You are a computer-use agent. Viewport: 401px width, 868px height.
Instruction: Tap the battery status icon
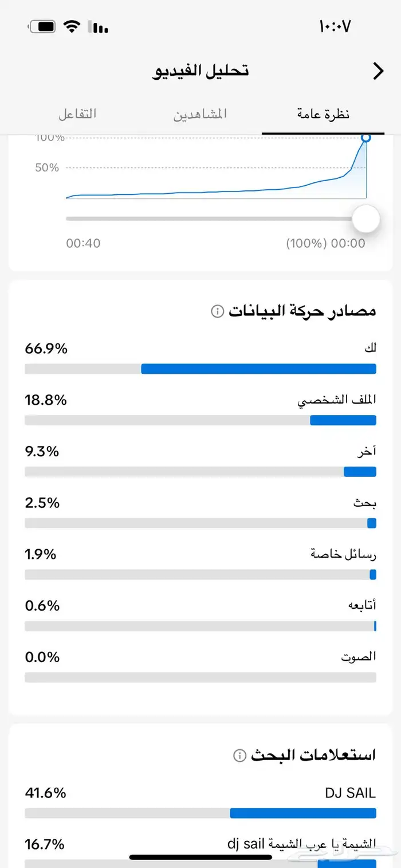coord(42,26)
